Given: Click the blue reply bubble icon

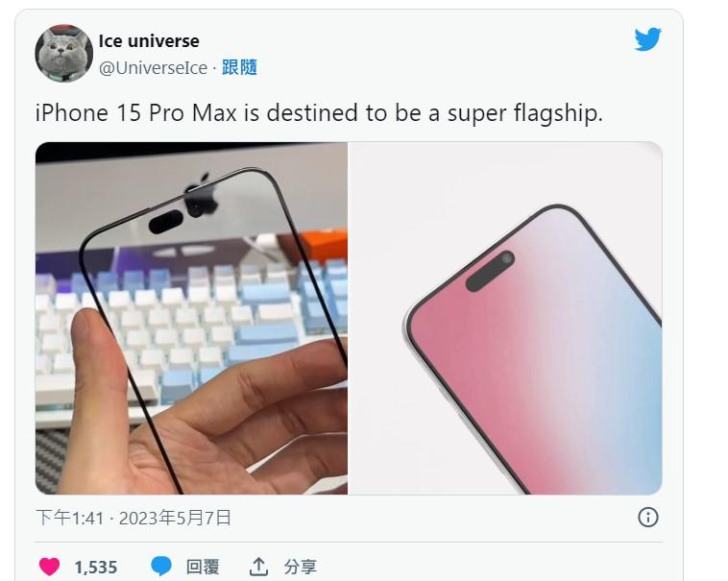Looking at the screenshot, I should 161,567.
